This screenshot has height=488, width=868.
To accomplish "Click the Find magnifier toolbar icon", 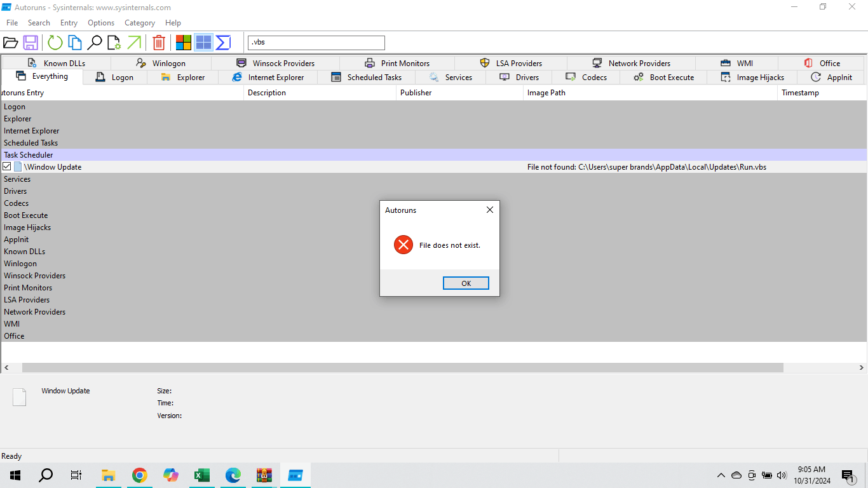I will [95, 43].
